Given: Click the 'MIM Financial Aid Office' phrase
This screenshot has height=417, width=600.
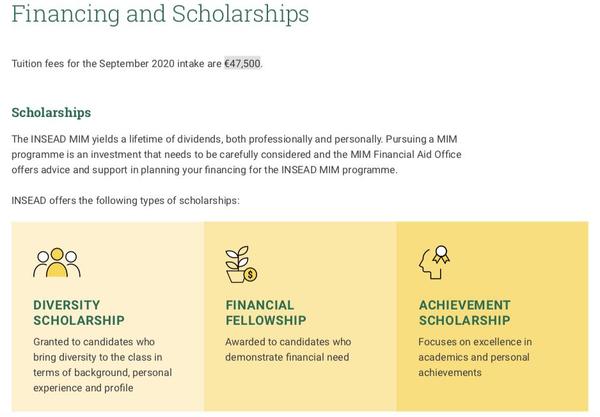Looking at the screenshot, I should (406, 154).
